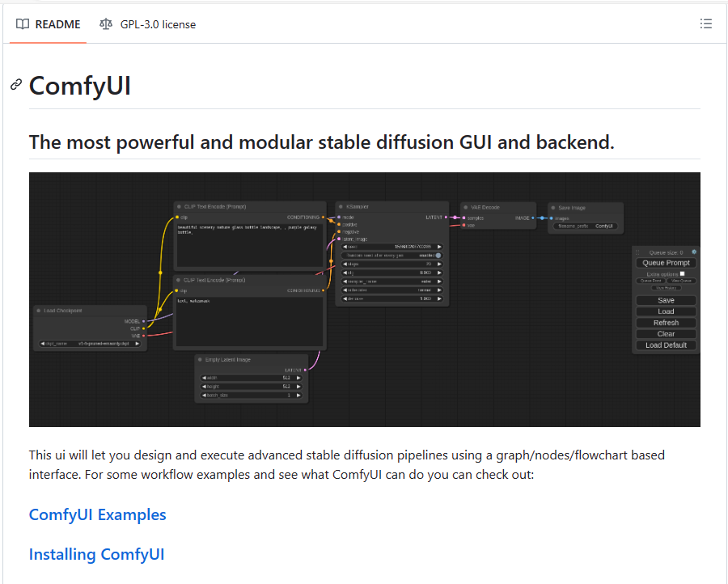Click the anchor link icon beside ComfyUI heading
The height and width of the screenshot is (584, 728).
click(x=15, y=85)
